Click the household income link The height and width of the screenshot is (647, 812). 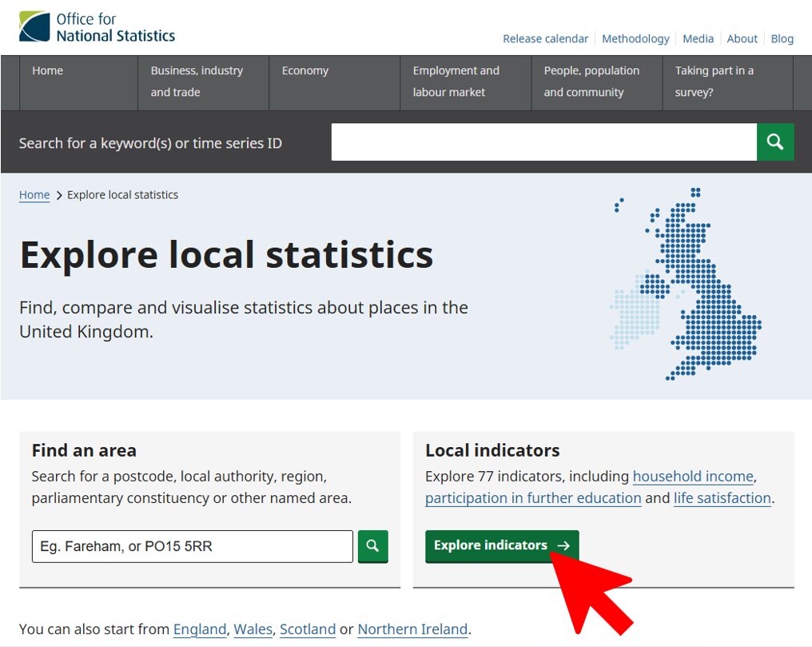coord(692,476)
